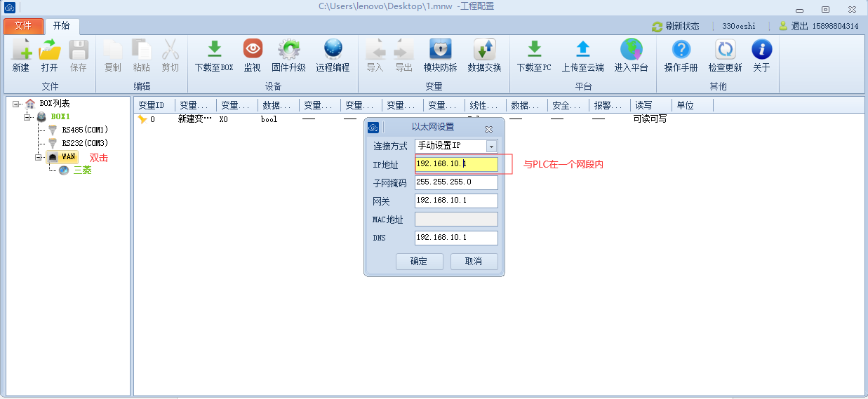Select RS232(COM3) port in tree
868x399 pixels.
[x=85, y=143]
